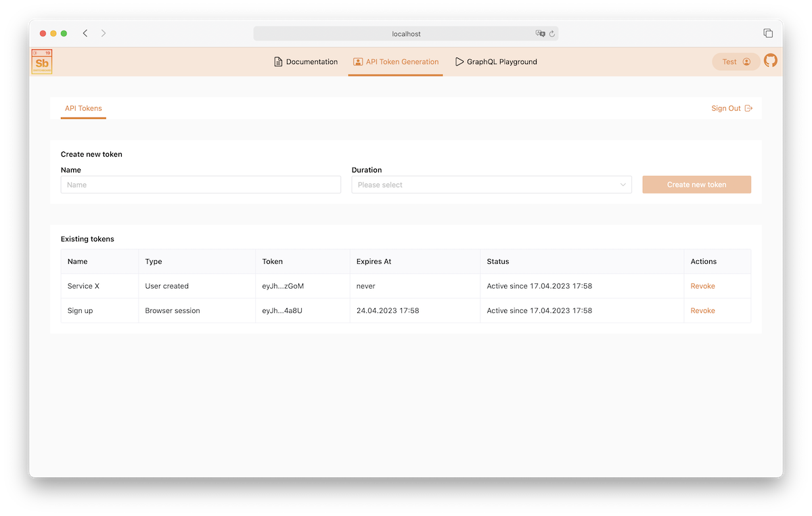Open GraphQL Playground menu item
Viewport: 812px width, 516px height.
pos(496,62)
